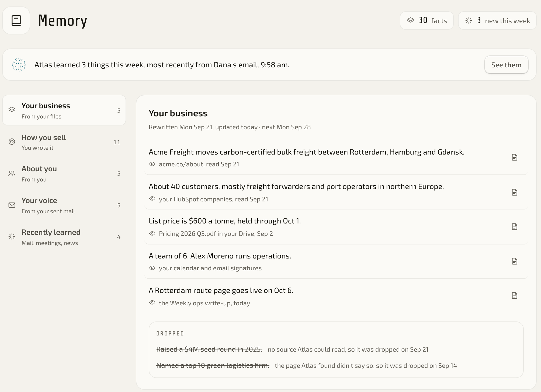Click eye icon next to Weekly ops write-up
This screenshot has height=392, width=541.
click(x=152, y=303)
